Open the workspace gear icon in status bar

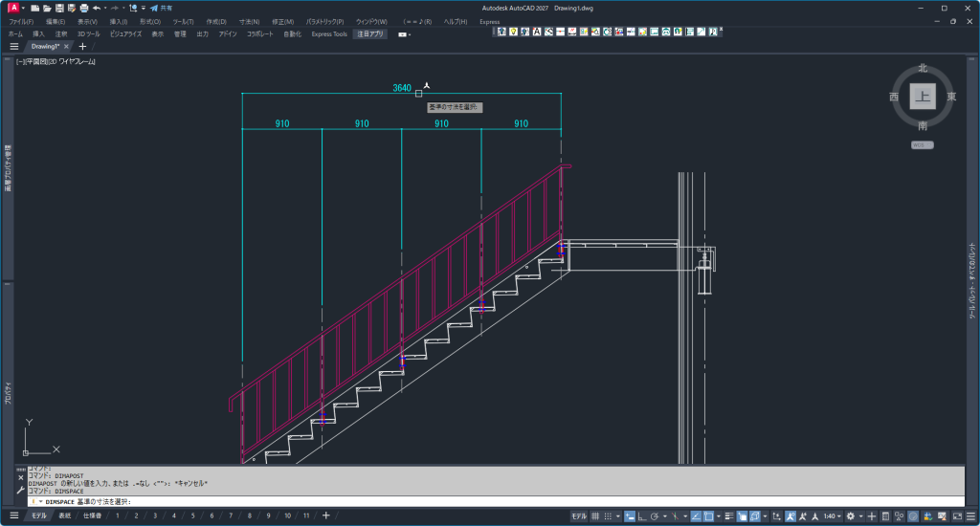849,515
